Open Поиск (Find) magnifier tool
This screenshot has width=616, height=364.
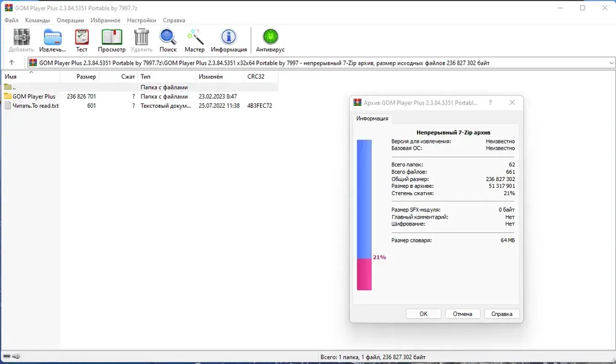point(168,38)
